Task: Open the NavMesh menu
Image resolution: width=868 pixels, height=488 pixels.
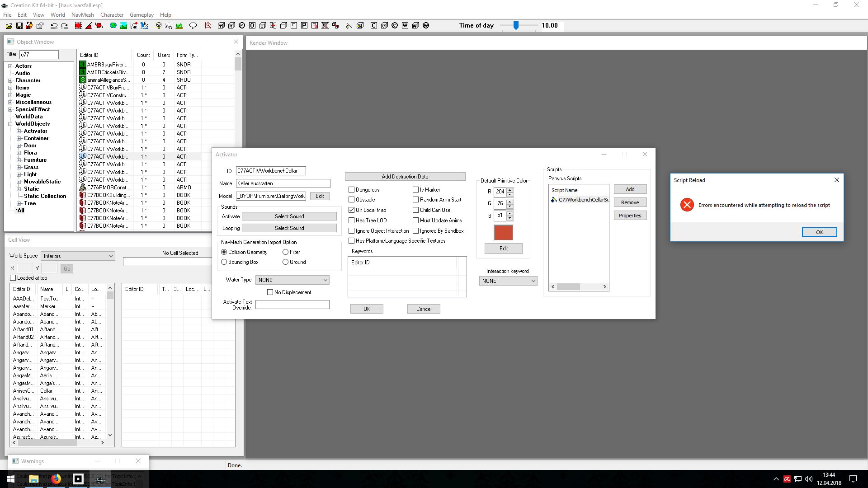Action: click(x=82, y=15)
